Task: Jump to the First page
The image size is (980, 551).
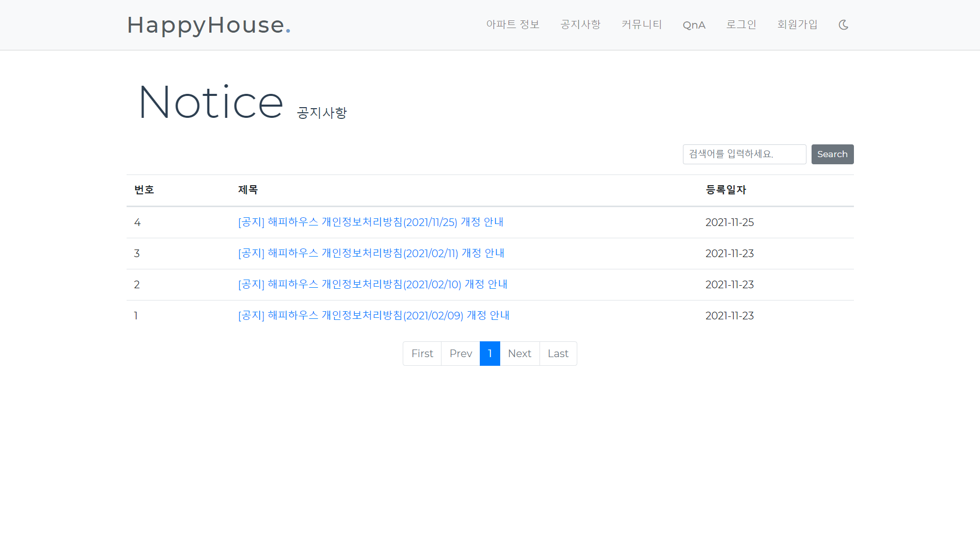Action: pos(422,353)
